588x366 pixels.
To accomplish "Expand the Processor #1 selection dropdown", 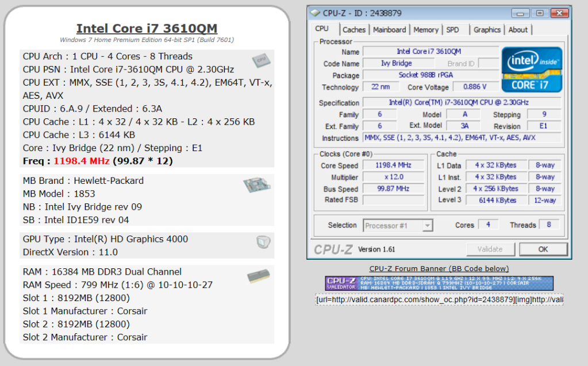I will pyautogui.click(x=428, y=226).
